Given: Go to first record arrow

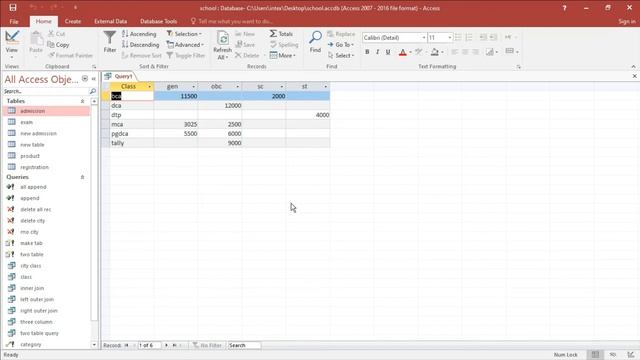Looking at the screenshot, I should [127, 345].
